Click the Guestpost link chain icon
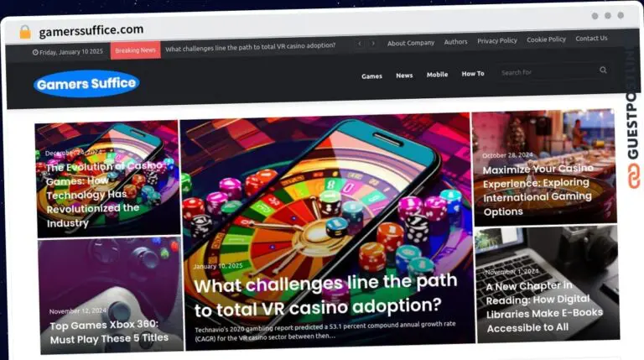644x360 pixels. [634, 176]
